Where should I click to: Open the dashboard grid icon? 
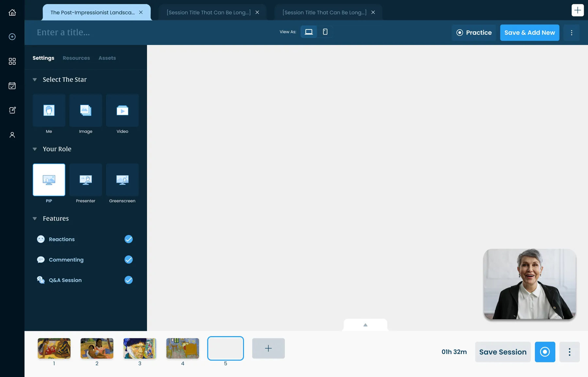click(12, 61)
